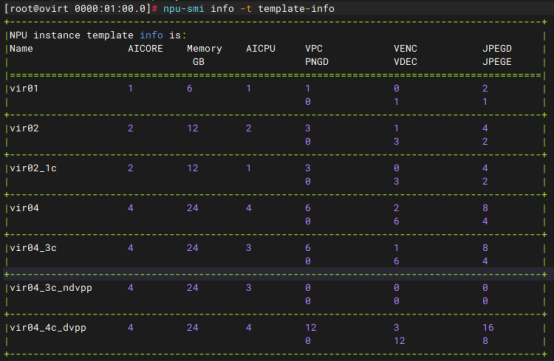554x361 pixels.
Task: Click the JPEGE value 8 for vir04_4c_dvpp
Action: [485, 341]
